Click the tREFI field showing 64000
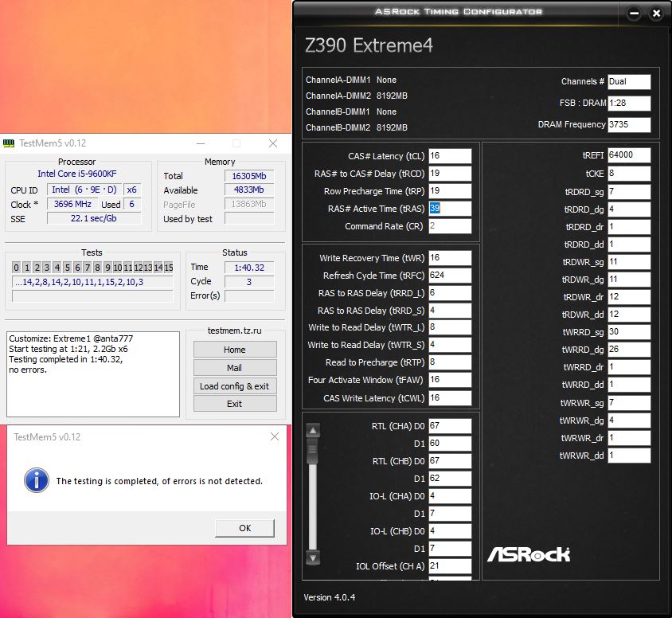Viewport: 672px width, 618px height. (x=629, y=155)
